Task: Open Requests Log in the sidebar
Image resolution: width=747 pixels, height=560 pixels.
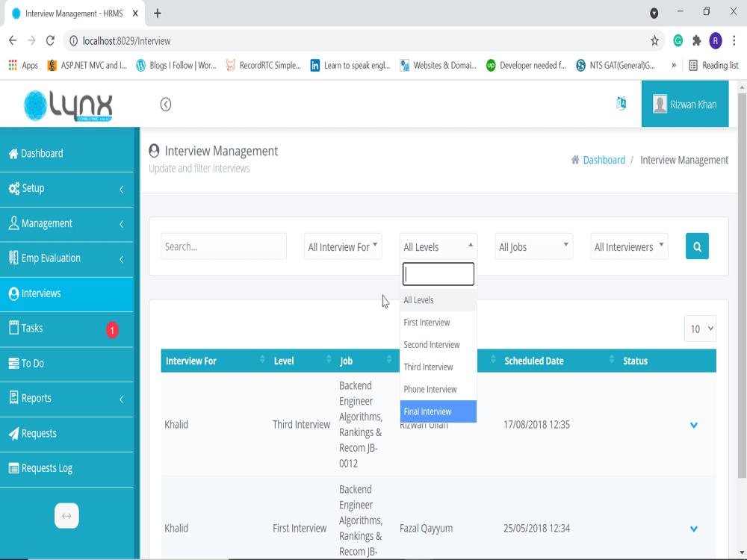Action: point(66,469)
